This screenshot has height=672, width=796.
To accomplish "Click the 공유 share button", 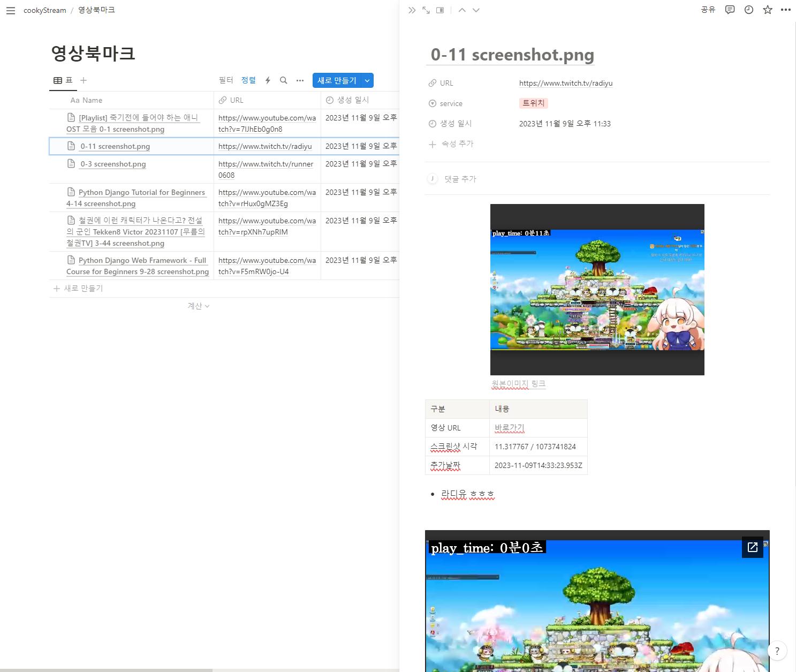I will click(x=708, y=10).
